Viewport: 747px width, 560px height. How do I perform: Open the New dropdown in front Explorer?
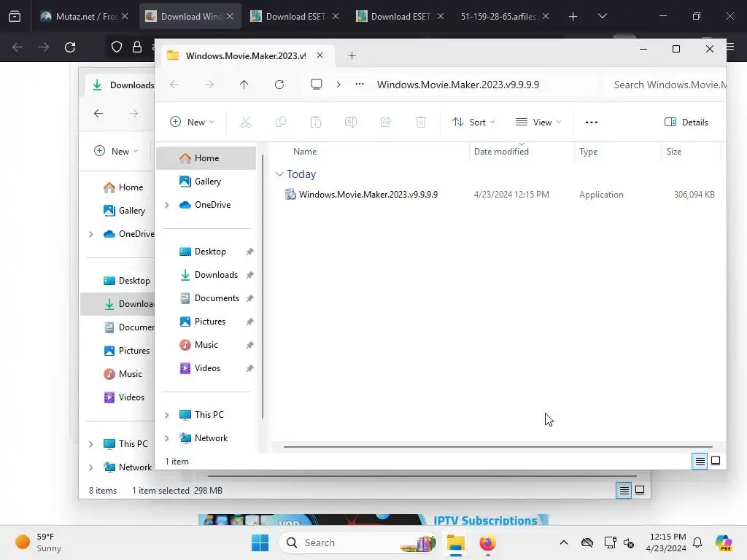click(192, 122)
